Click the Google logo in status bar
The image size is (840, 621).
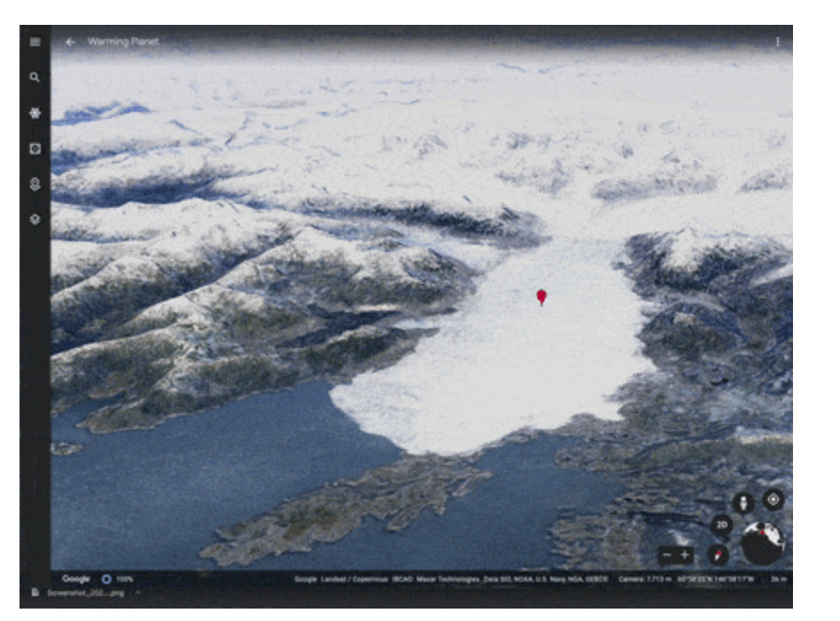[x=75, y=579]
